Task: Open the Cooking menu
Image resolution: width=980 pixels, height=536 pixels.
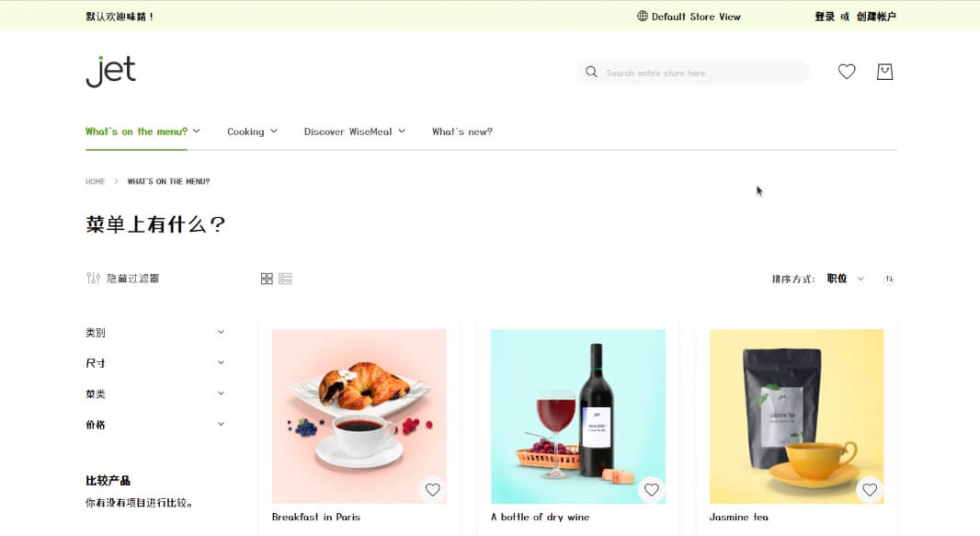Action: [x=252, y=131]
